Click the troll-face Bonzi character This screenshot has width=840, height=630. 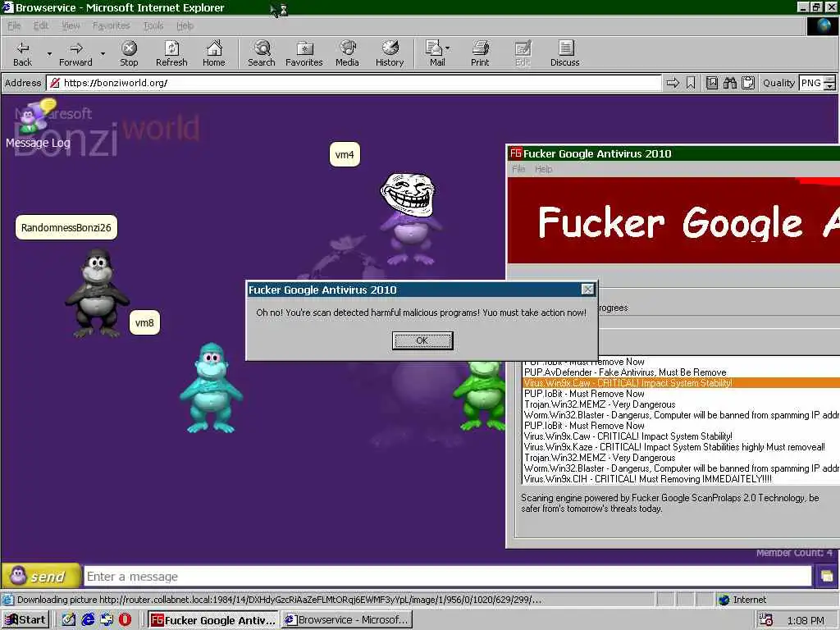[409, 218]
